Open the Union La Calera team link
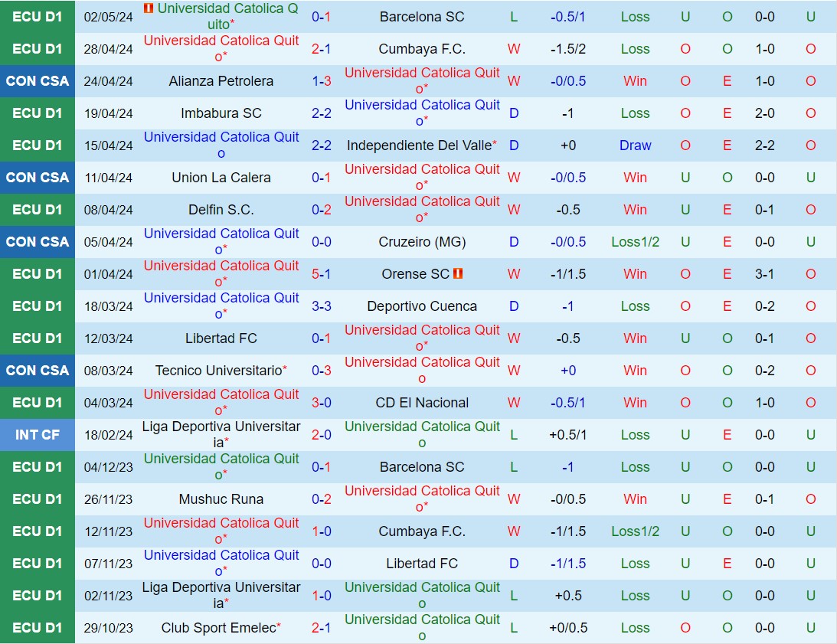Viewport: 837px width, 644px height. coord(221,178)
